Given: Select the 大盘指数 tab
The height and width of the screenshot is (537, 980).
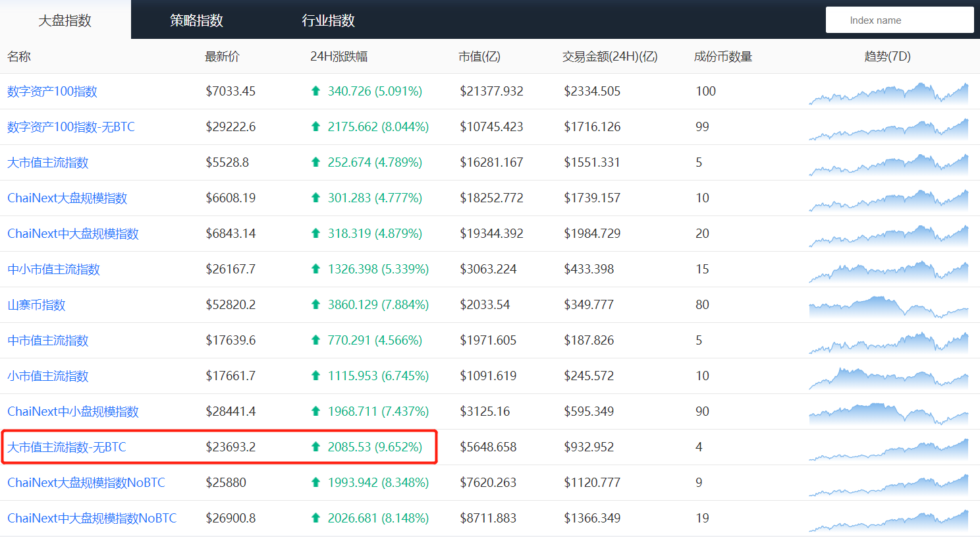Looking at the screenshot, I should click(64, 20).
